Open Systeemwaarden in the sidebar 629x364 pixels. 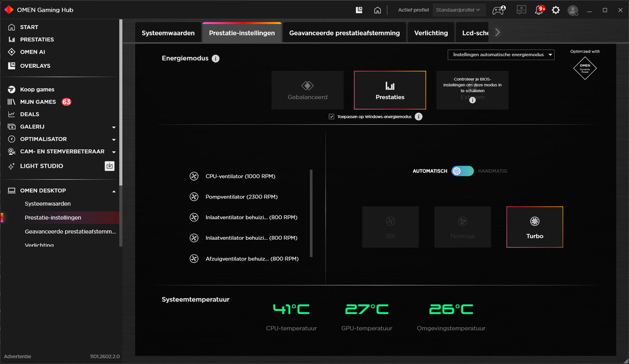click(x=48, y=203)
